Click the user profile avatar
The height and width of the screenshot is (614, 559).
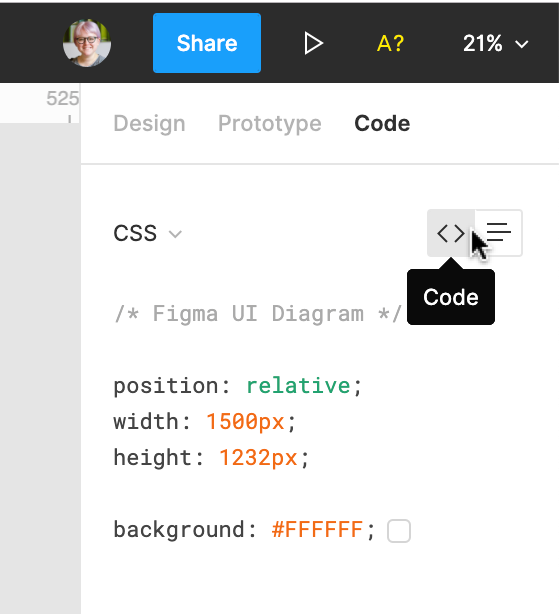87,43
